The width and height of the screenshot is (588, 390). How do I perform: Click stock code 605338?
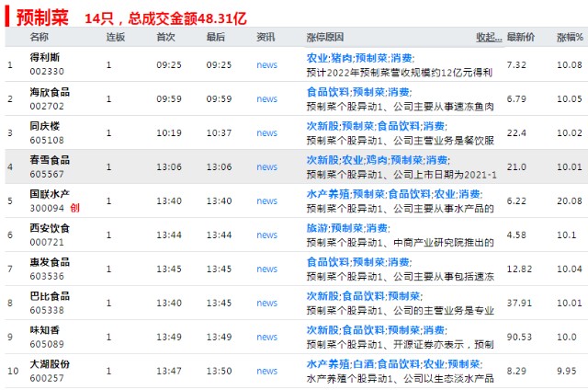(47, 310)
